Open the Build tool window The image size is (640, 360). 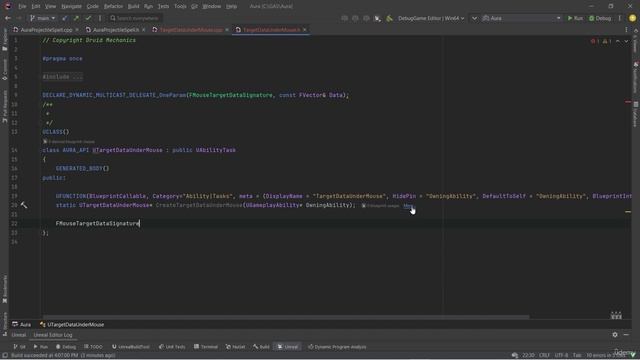click(261, 347)
